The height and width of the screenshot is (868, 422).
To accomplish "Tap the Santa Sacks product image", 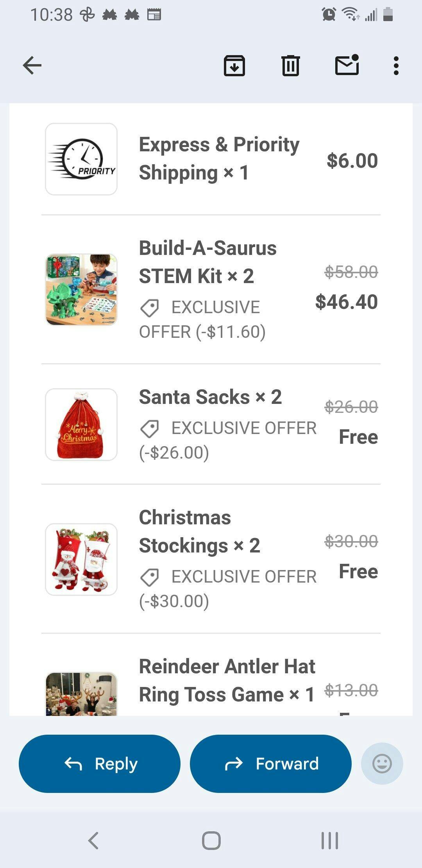I will click(81, 425).
